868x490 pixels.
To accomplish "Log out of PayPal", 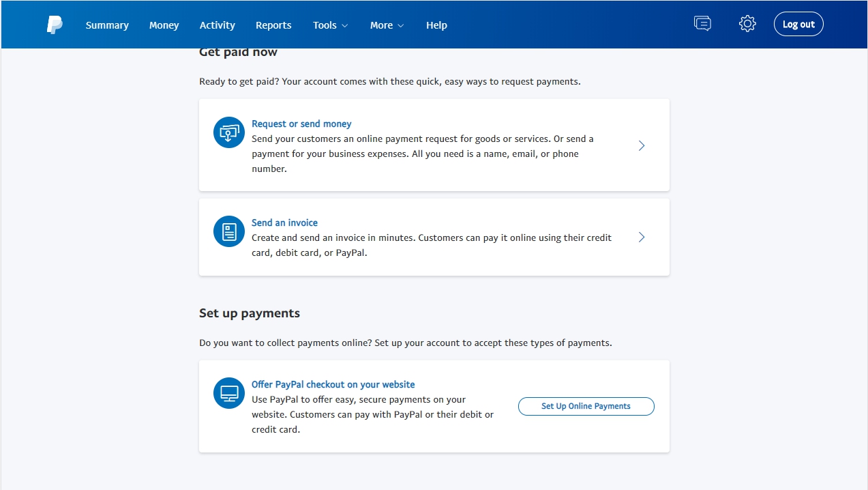I will tap(798, 23).
